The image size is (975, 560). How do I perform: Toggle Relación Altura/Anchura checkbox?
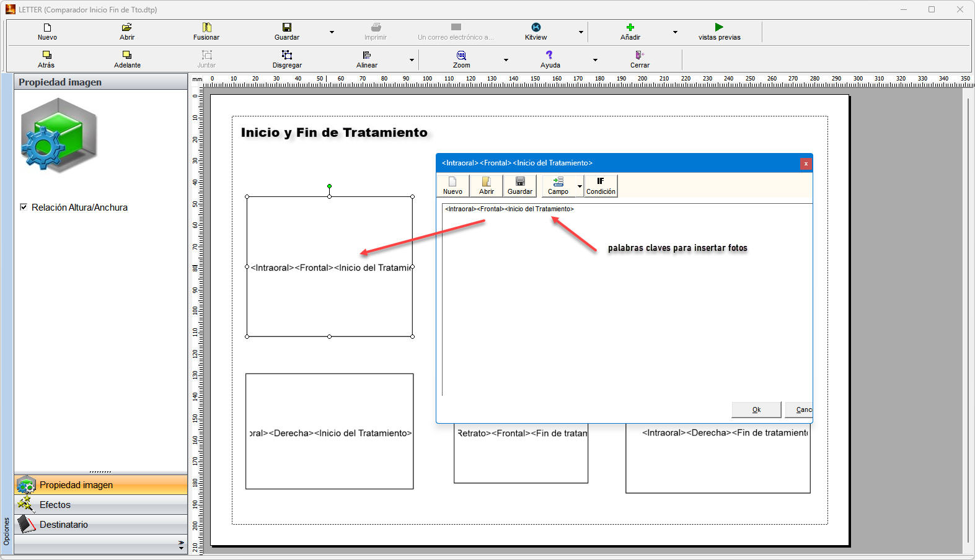click(24, 208)
